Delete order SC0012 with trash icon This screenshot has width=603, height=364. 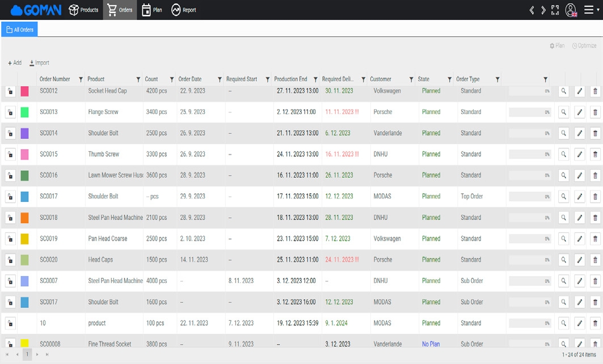[x=595, y=91]
